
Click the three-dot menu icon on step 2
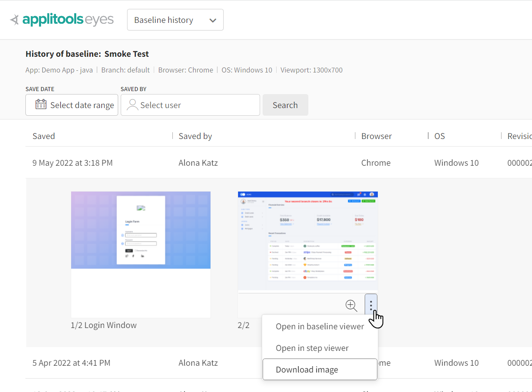[x=371, y=305]
